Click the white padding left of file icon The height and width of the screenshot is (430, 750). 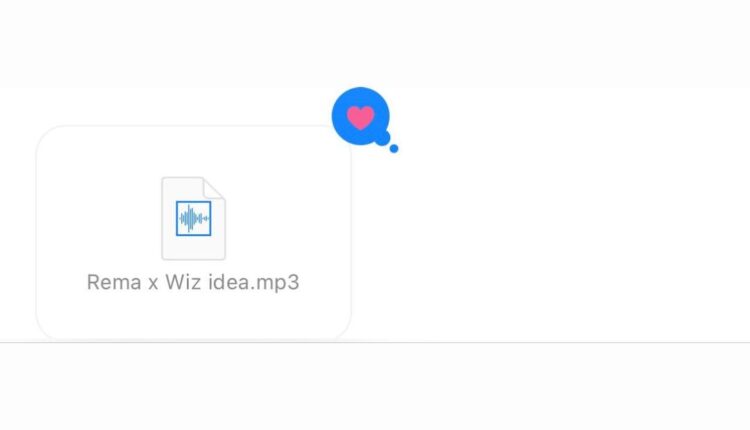pyautogui.click(x=99, y=218)
